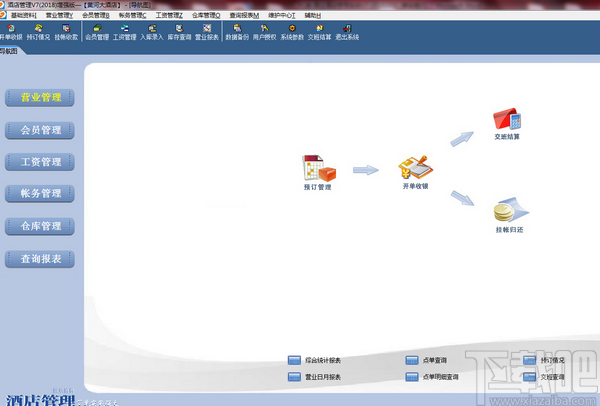Image resolution: width=600 pixels, height=406 pixels.
Task: Click the 查询报表 sidebar button
Action: 40,259
